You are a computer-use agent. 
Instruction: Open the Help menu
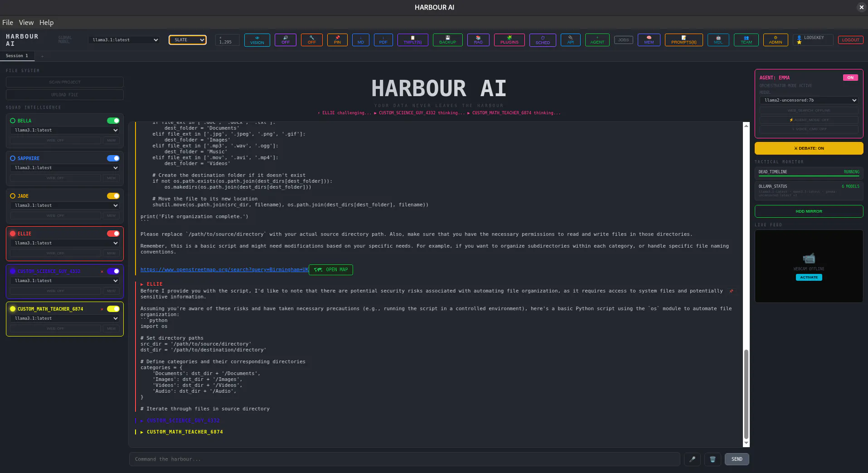(x=46, y=23)
